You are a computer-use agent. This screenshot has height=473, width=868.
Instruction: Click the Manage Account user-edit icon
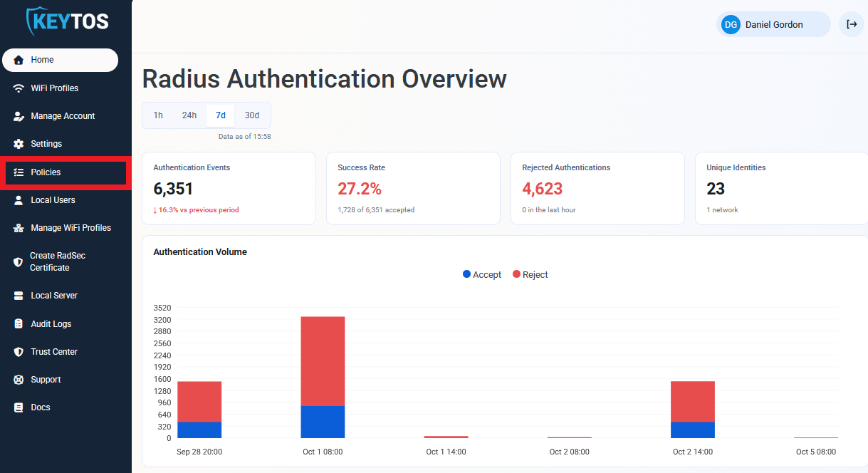[x=19, y=116]
